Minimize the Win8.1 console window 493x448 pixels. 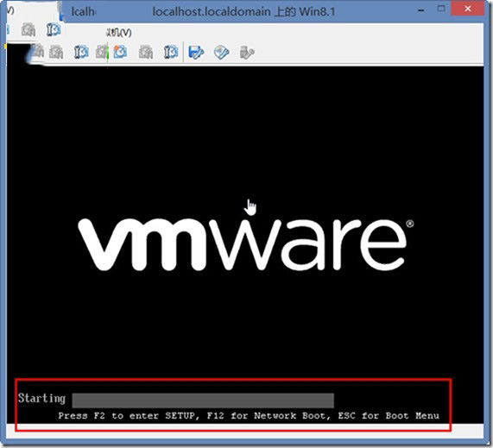(x=421, y=9)
